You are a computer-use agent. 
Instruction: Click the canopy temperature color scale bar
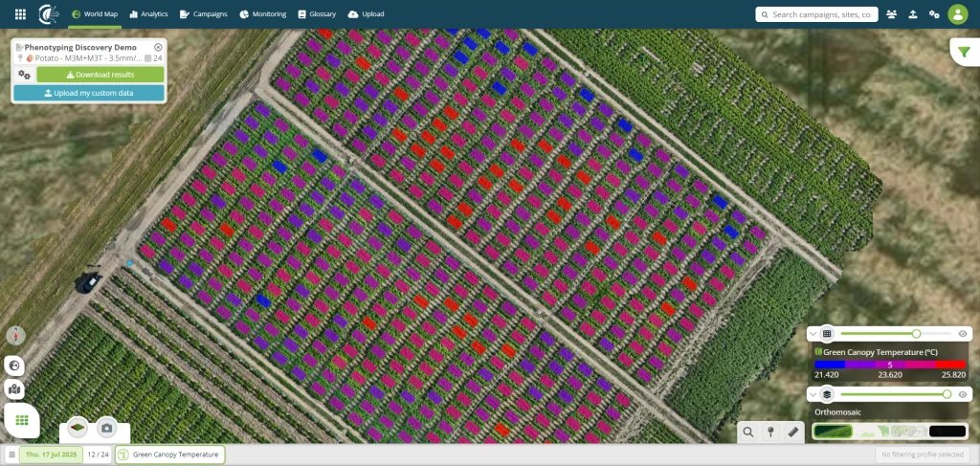(890, 365)
